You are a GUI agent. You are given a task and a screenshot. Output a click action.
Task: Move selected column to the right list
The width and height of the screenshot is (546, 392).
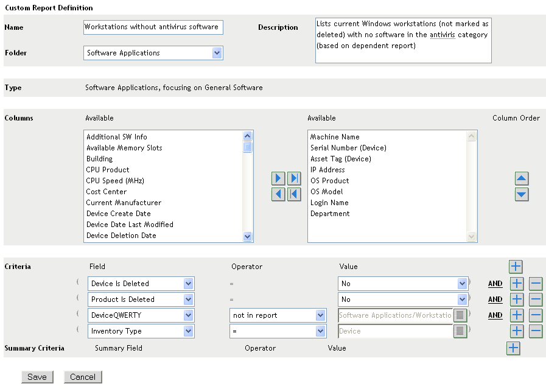278,178
